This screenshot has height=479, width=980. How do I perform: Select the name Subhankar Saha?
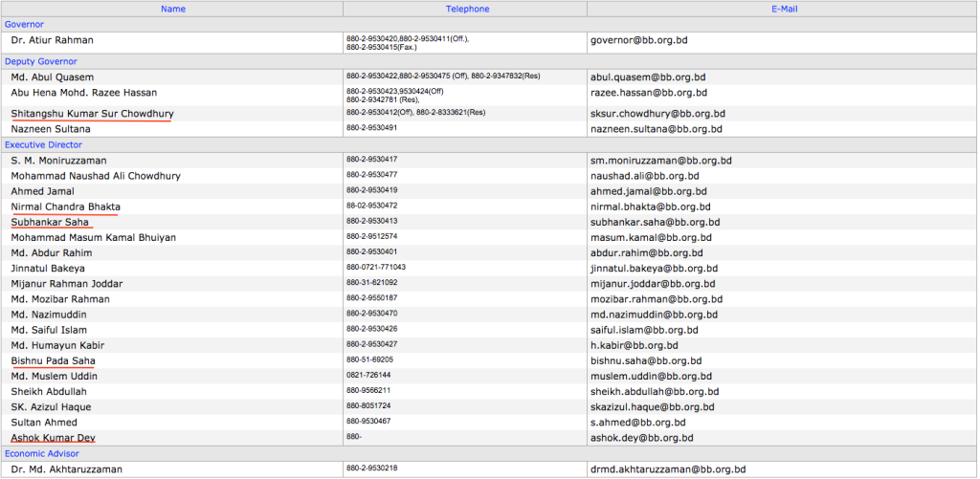50,222
